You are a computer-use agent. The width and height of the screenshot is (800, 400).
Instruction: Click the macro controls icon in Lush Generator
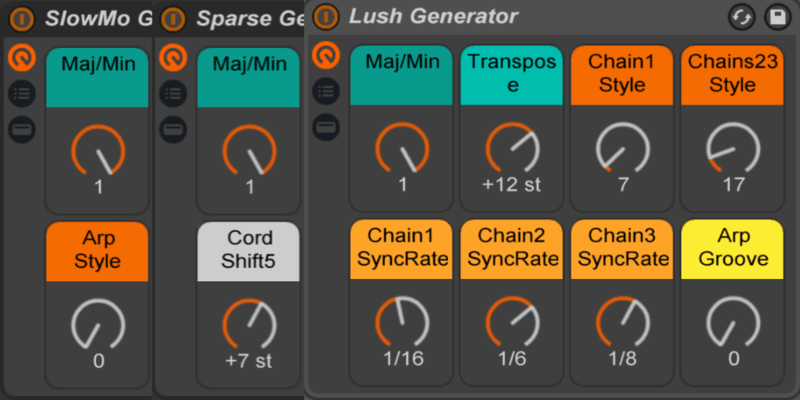pyautogui.click(x=326, y=56)
